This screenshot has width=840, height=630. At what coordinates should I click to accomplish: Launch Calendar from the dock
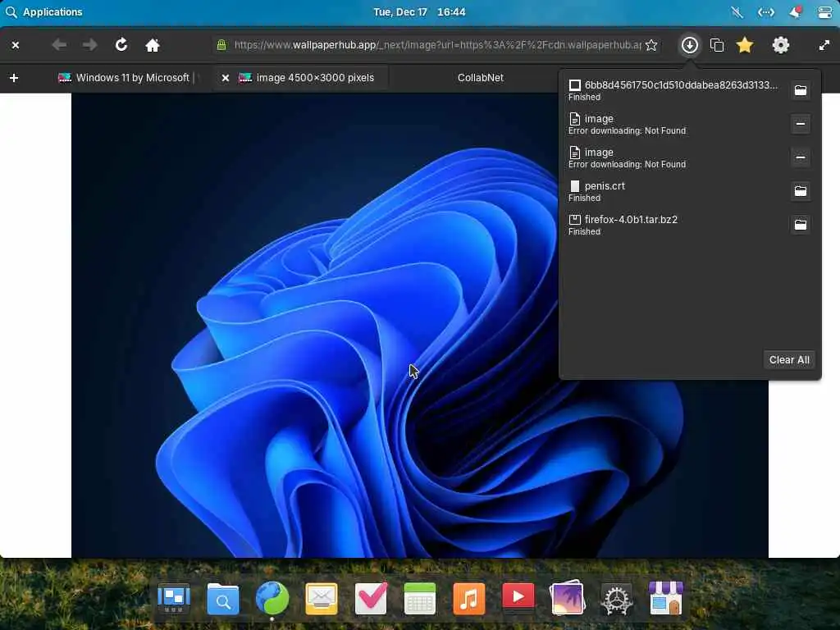[419, 598]
